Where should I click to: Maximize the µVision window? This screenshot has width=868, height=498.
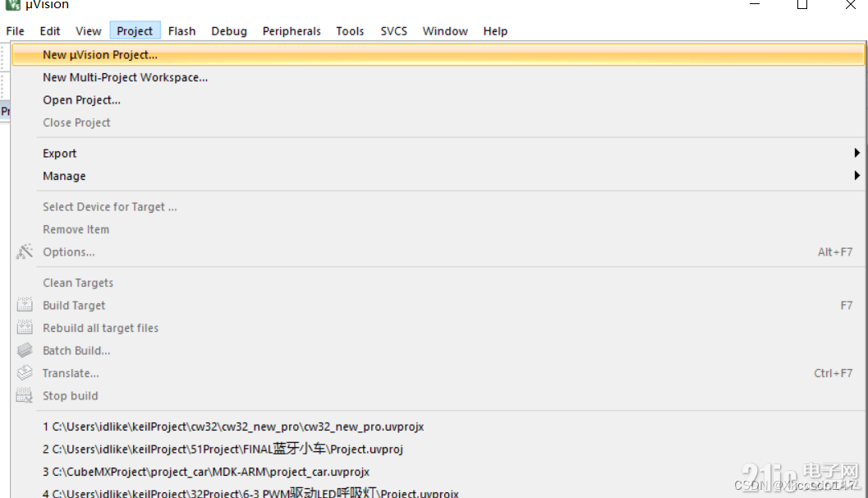click(x=802, y=4)
